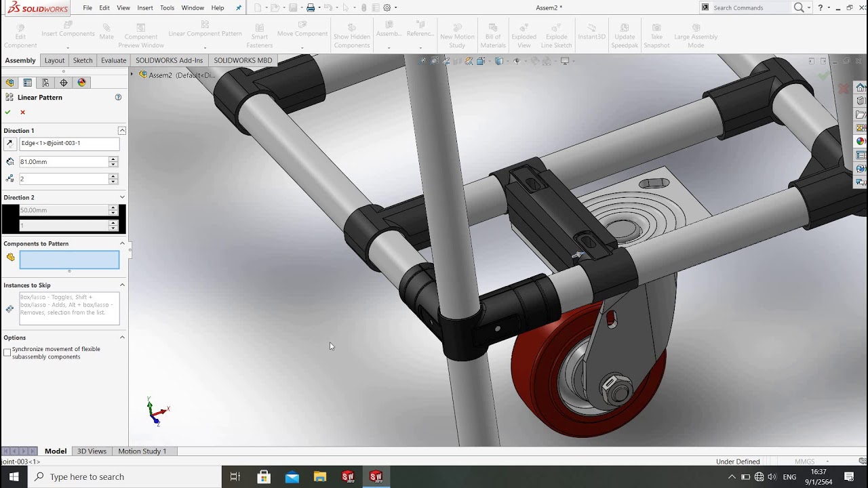Image resolution: width=868 pixels, height=488 pixels.
Task: Enable Synchronize movement of flexible subassembly components
Action: point(7,352)
